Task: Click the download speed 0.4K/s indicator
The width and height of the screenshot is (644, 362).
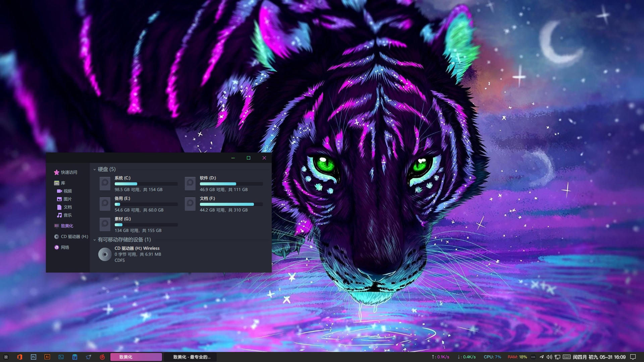Action: pyautogui.click(x=467, y=357)
